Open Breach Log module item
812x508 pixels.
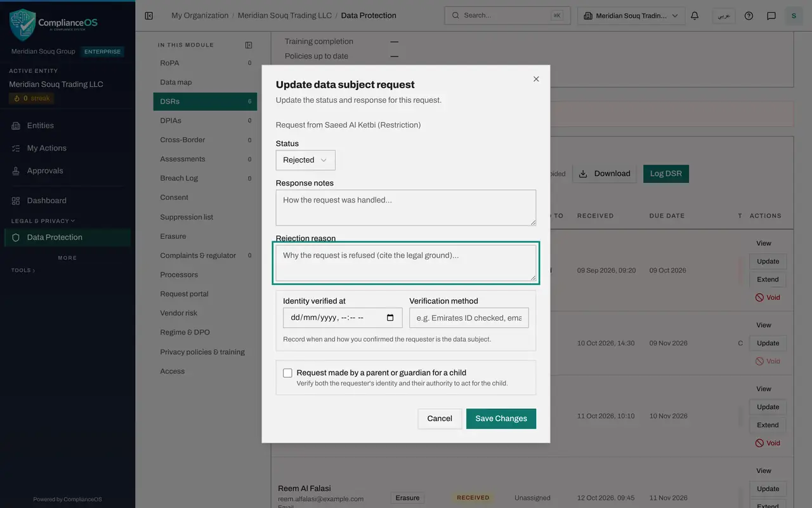(x=205, y=178)
